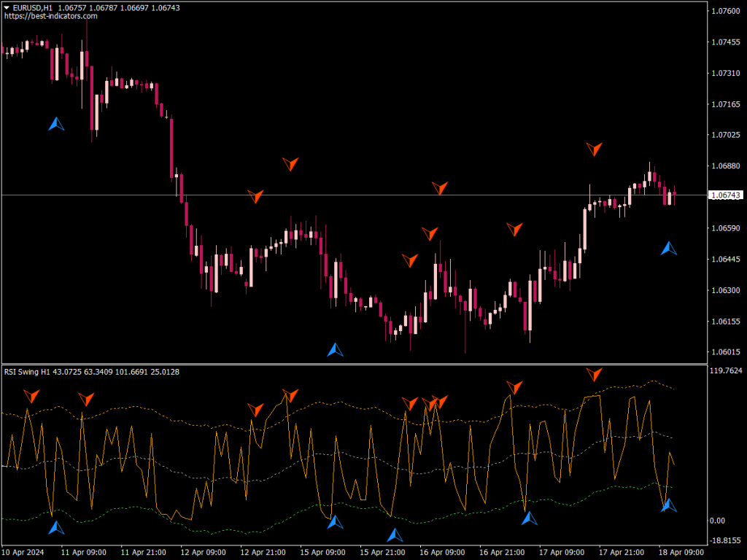Click the EURUSD,H1 symbol title text

pyautogui.click(x=33, y=7)
